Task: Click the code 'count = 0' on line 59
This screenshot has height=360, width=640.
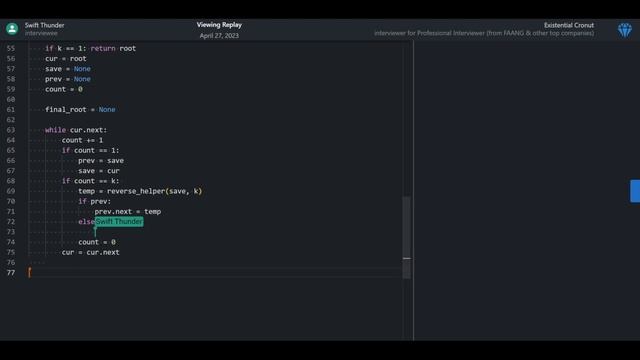Action: coord(64,89)
